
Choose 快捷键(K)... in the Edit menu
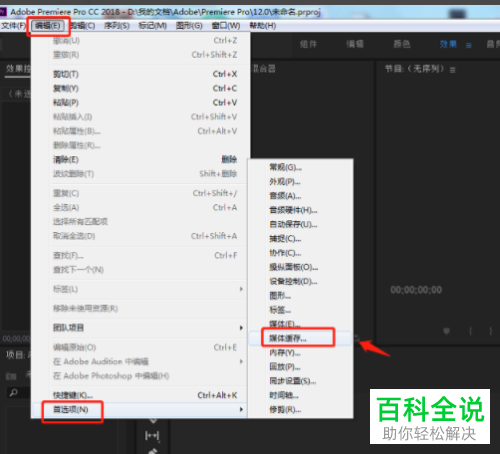[140, 395]
